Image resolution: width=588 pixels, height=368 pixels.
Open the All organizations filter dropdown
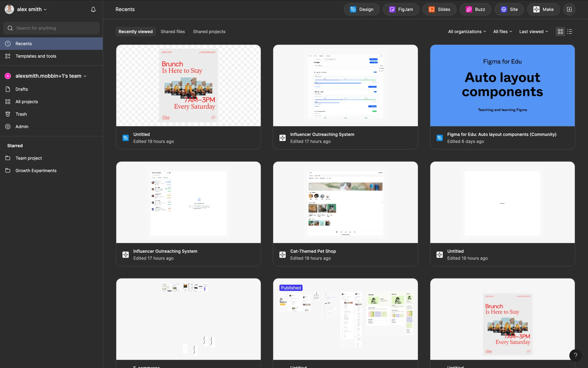pos(467,32)
